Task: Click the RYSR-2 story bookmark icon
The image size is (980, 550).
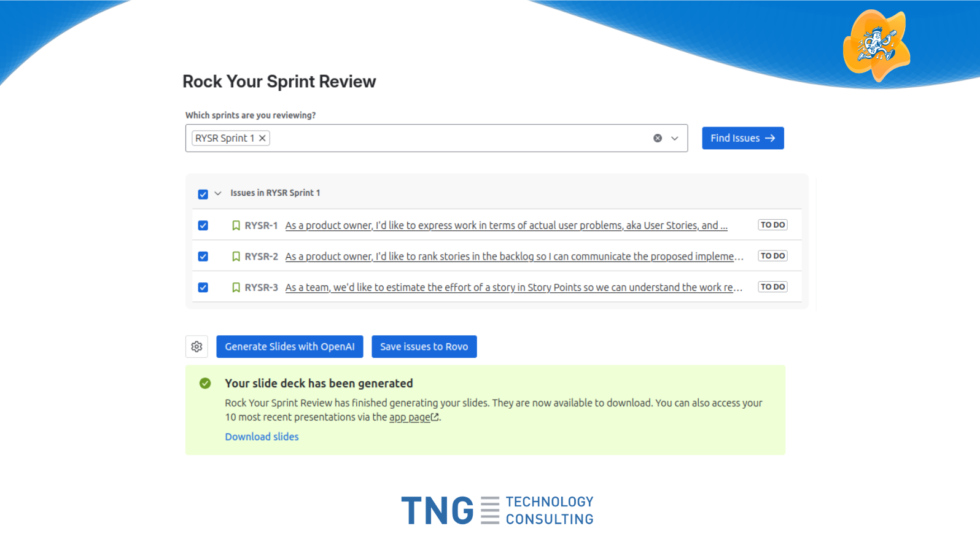Action: (x=236, y=256)
